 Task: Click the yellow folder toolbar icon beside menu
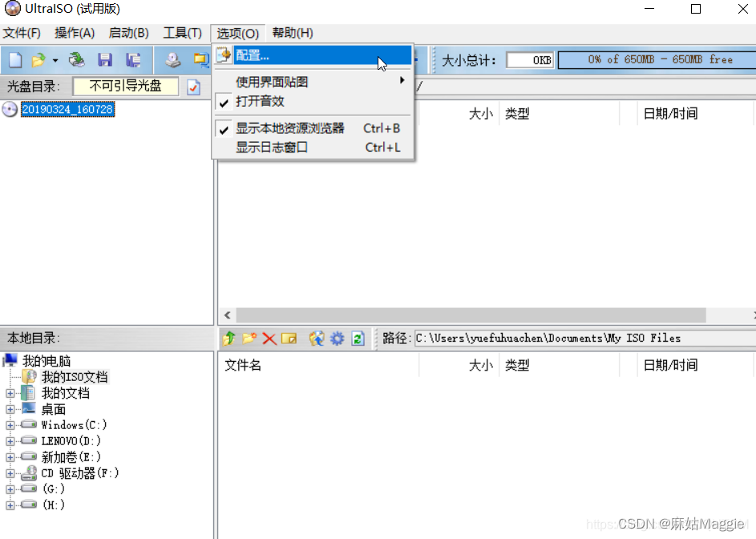tap(200, 60)
